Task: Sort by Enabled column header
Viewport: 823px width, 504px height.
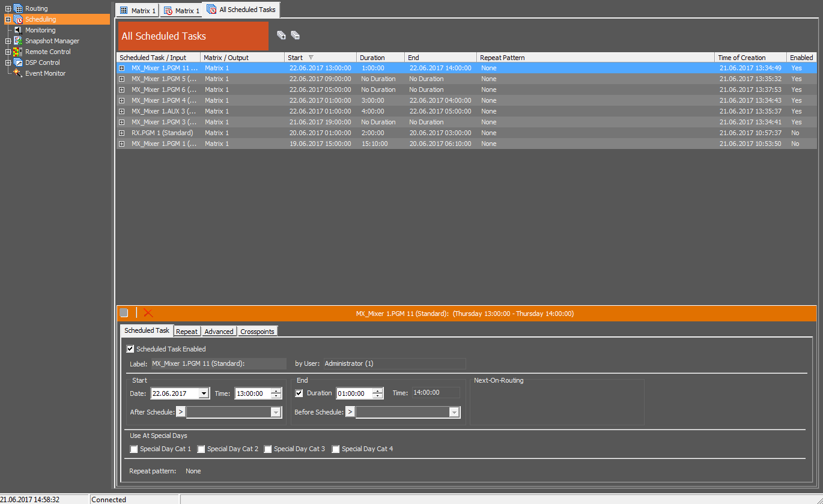Action: coord(802,58)
